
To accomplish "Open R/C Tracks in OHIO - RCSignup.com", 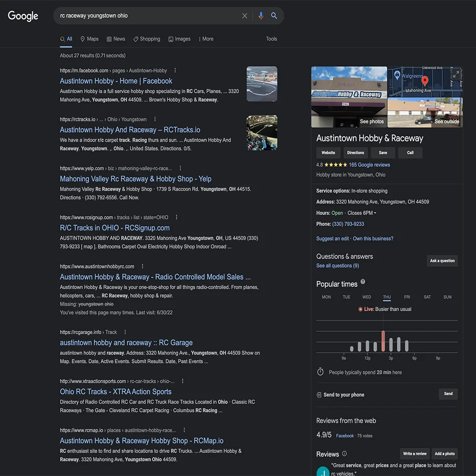I will click(x=115, y=228).
